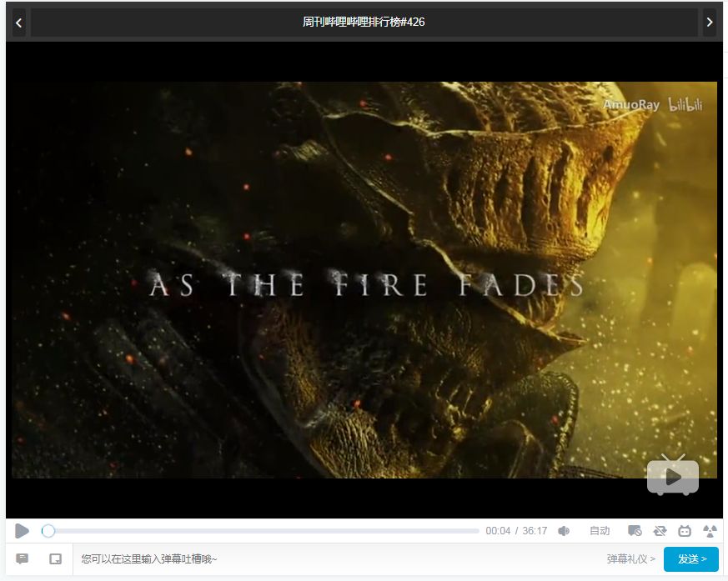Go to the next video in playlist
The height and width of the screenshot is (581, 728).
(710, 23)
